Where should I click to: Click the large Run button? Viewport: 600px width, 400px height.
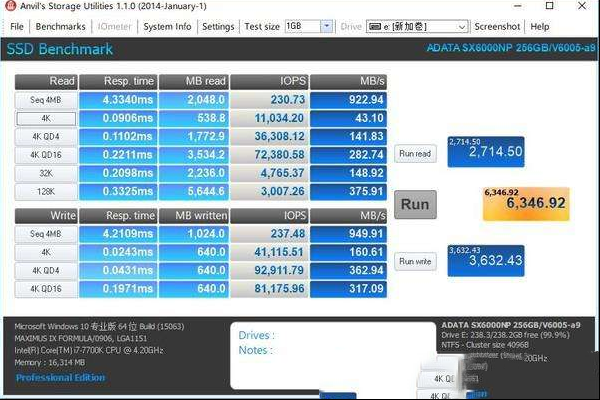(415, 204)
